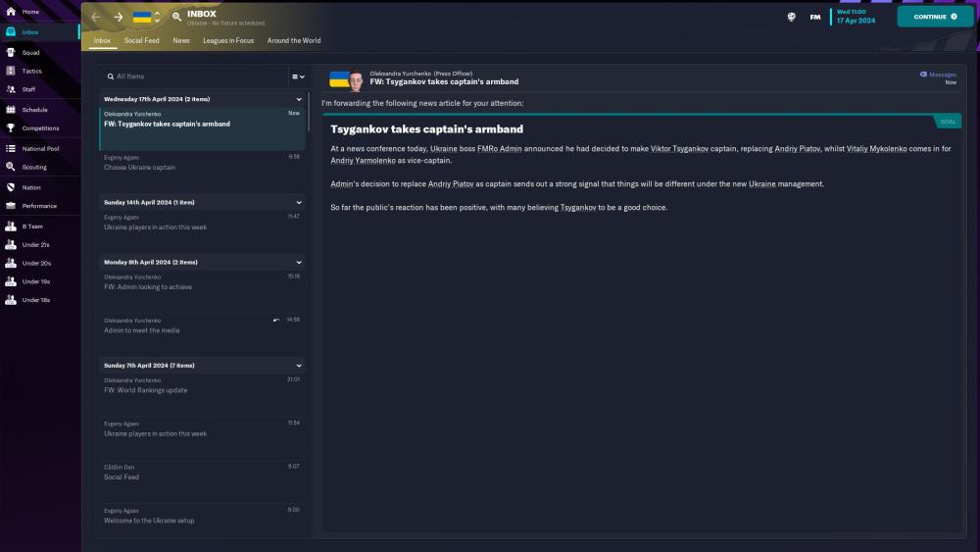This screenshot has width=980, height=552.
Task: Click the forward navigation arrow
Action: tap(118, 17)
